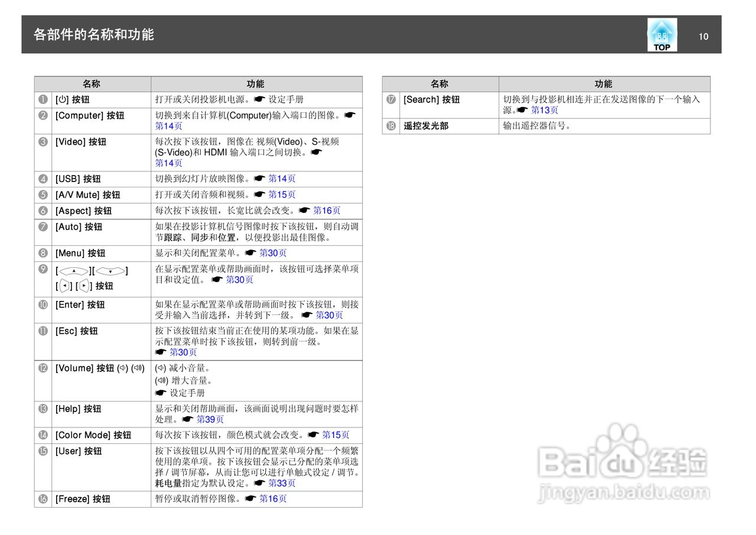This screenshot has width=756, height=535.
Task: Open 第30页 link in the [Esc] row
Action: [x=183, y=352]
